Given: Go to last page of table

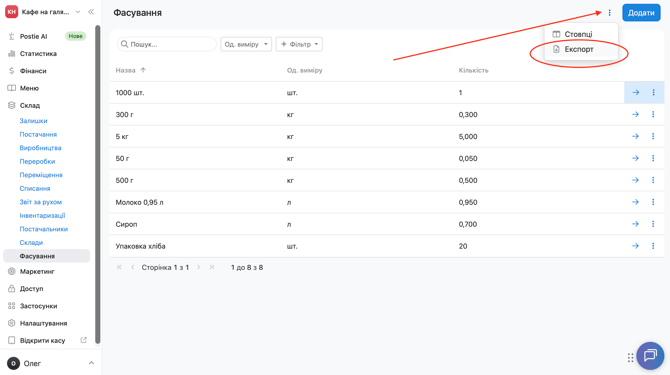Looking at the screenshot, I should point(212,267).
